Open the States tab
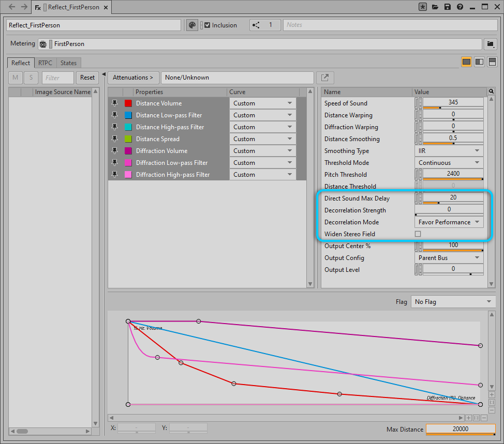 coord(68,63)
